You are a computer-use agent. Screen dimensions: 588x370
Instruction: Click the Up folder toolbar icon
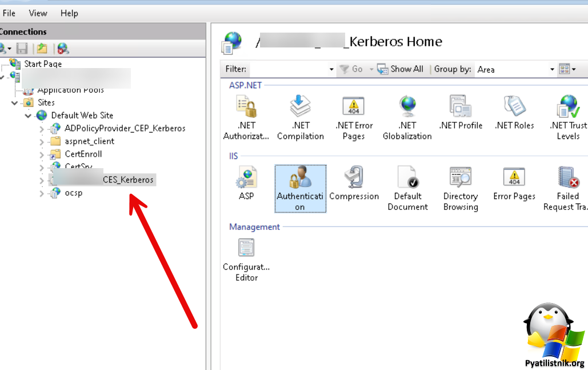point(42,49)
